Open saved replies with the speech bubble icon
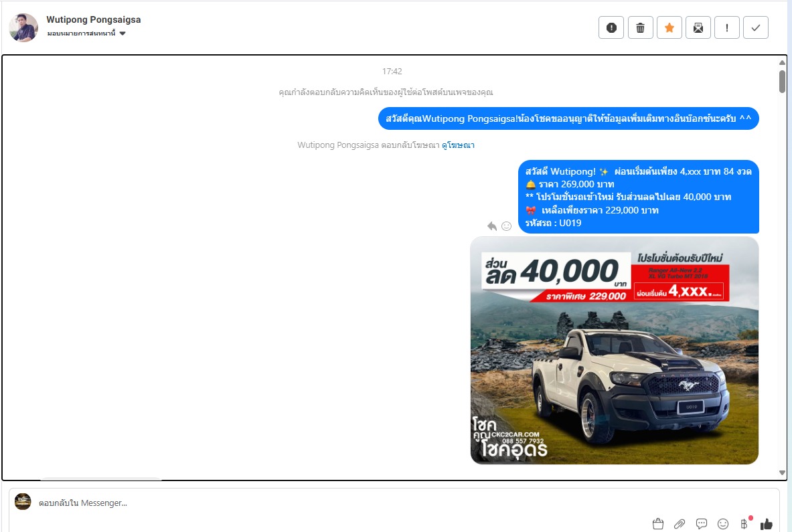 point(702,524)
